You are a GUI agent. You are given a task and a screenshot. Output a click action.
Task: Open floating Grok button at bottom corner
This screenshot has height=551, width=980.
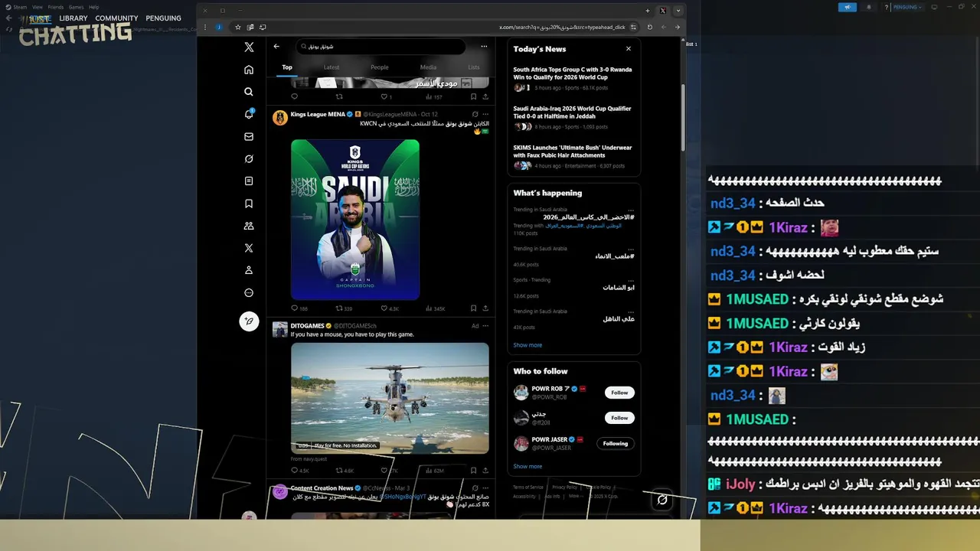click(662, 499)
